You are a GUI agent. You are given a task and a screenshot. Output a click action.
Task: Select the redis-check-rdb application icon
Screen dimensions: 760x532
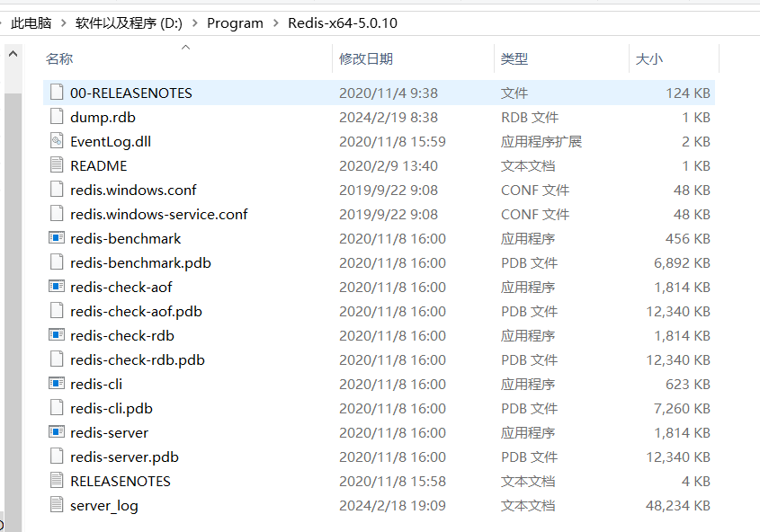tap(57, 334)
